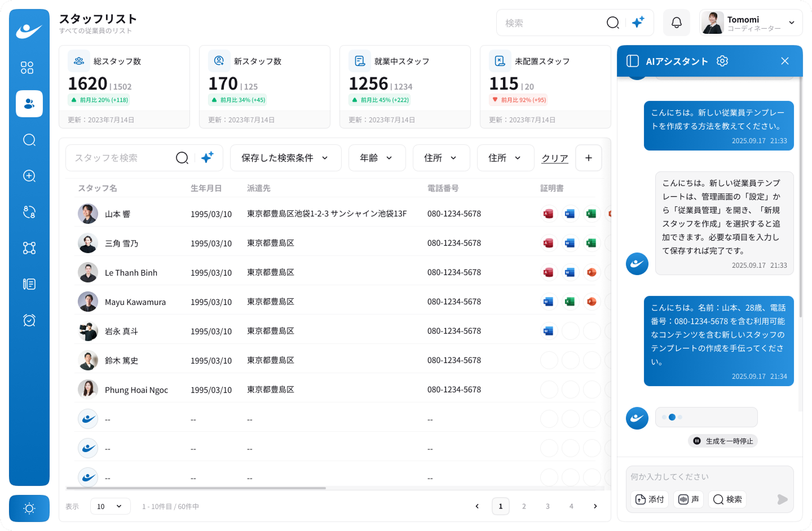
Task: Click the alarm clock icon in sidebar
Action: tap(29, 320)
